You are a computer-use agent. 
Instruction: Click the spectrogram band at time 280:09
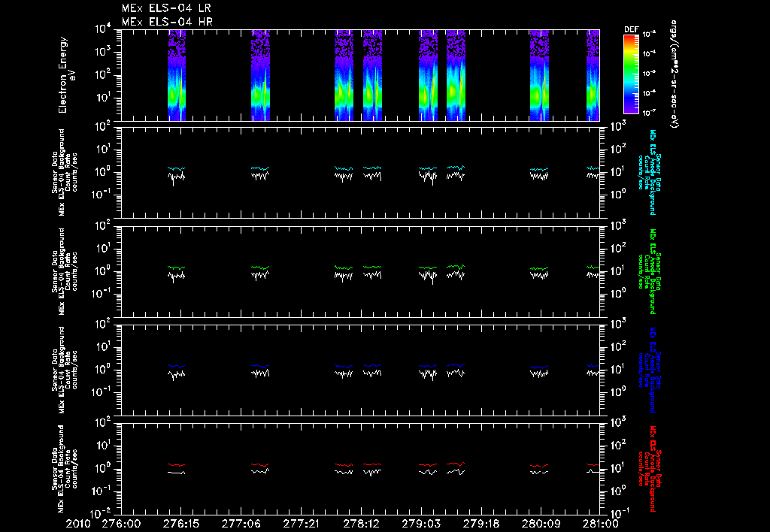539,75
